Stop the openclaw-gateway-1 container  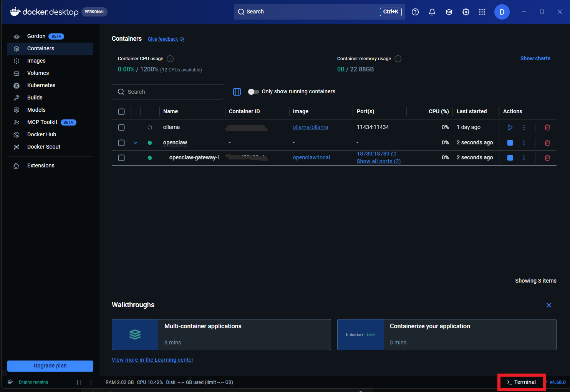point(510,158)
